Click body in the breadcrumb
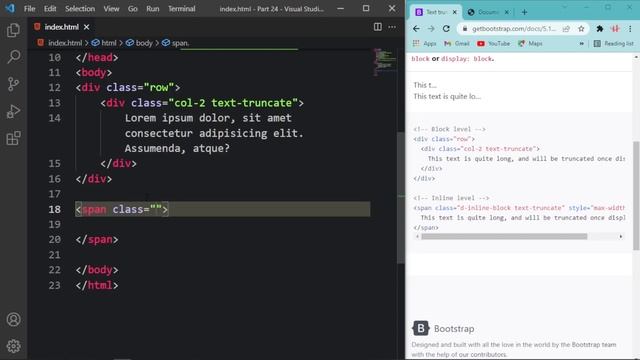Screen dimensions: 640x360 tap(144, 43)
